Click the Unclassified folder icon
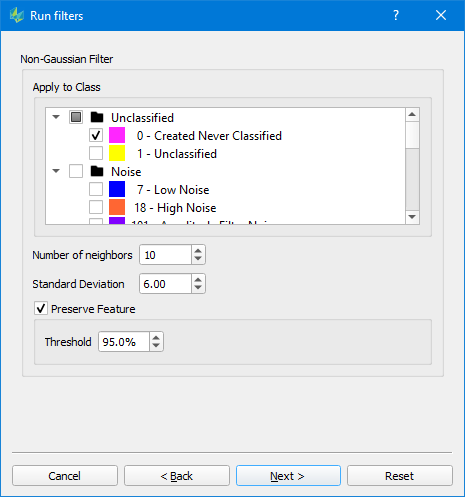Image resolution: width=465 pixels, height=497 pixels. 97,117
